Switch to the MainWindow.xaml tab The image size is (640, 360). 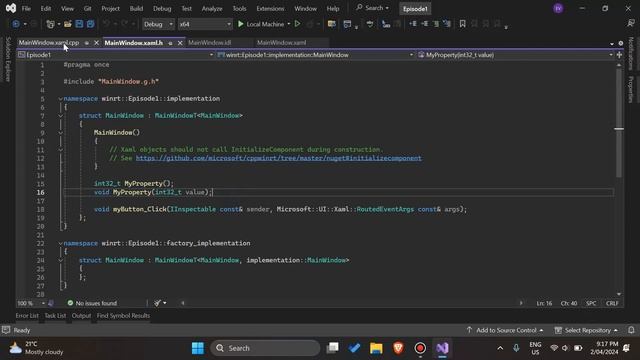281,42
